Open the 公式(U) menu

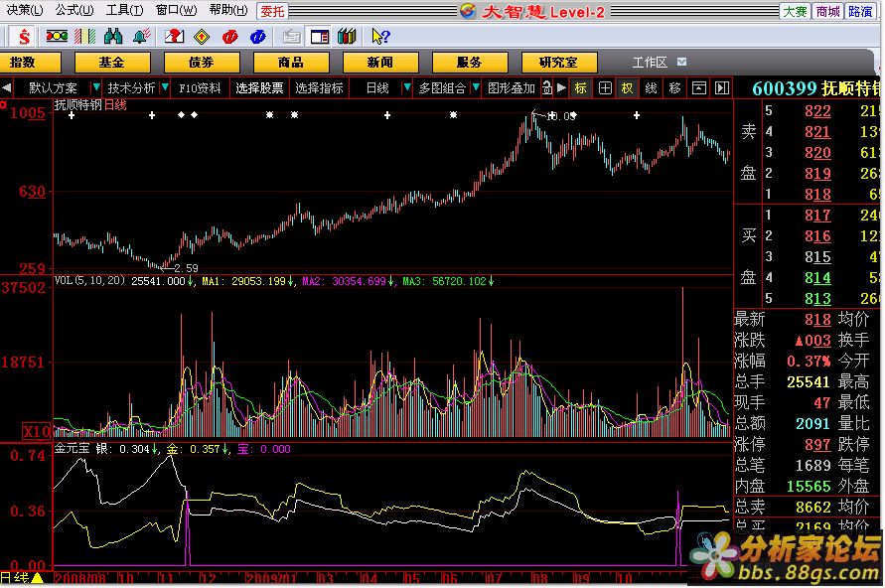pyautogui.click(x=74, y=10)
